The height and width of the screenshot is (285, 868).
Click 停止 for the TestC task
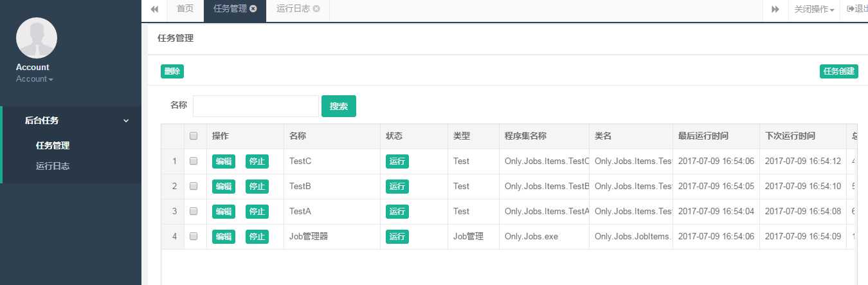(257, 161)
